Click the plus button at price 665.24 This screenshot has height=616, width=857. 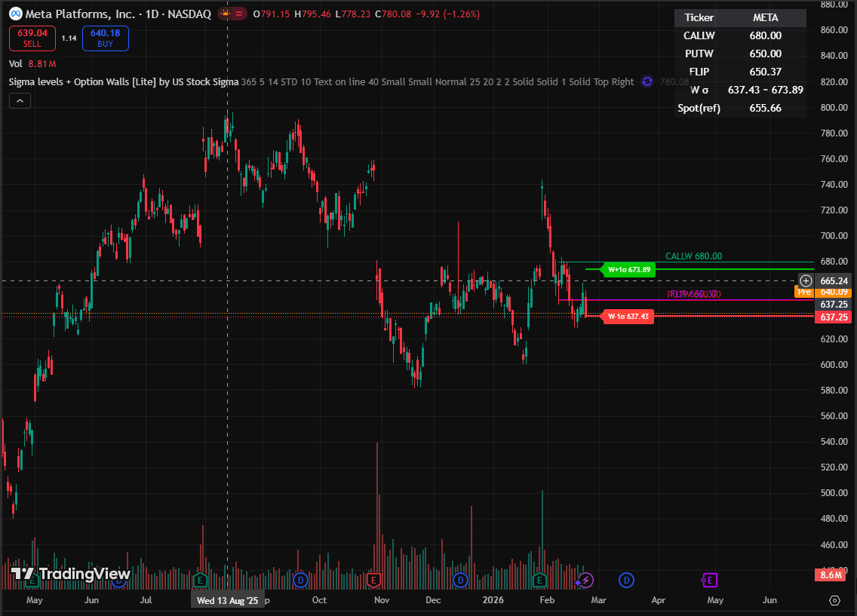pos(806,280)
